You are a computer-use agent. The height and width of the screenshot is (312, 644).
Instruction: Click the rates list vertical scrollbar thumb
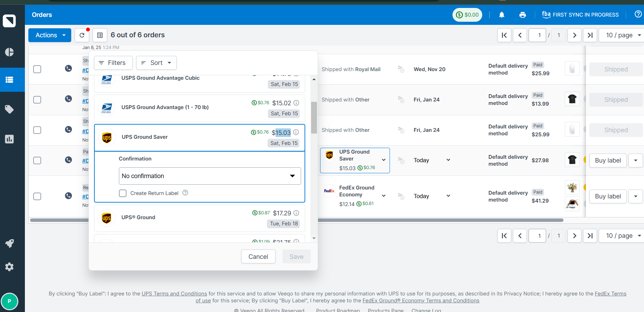pos(314,117)
